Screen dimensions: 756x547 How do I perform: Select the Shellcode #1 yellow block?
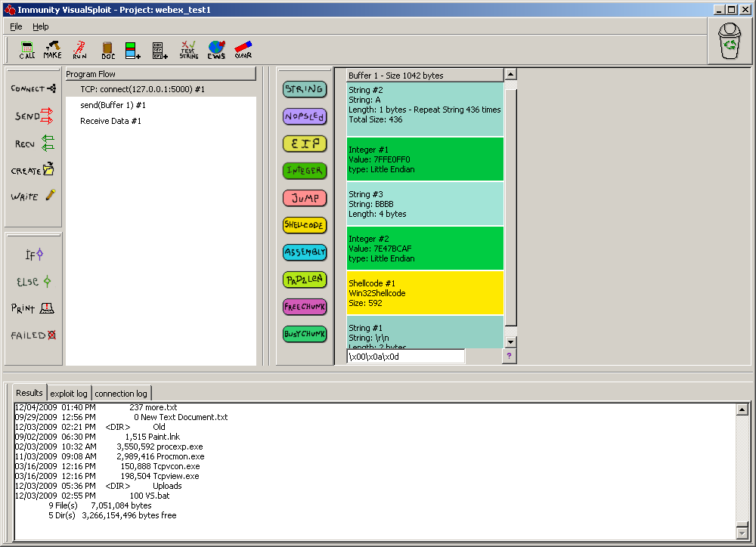[x=425, y=293]
